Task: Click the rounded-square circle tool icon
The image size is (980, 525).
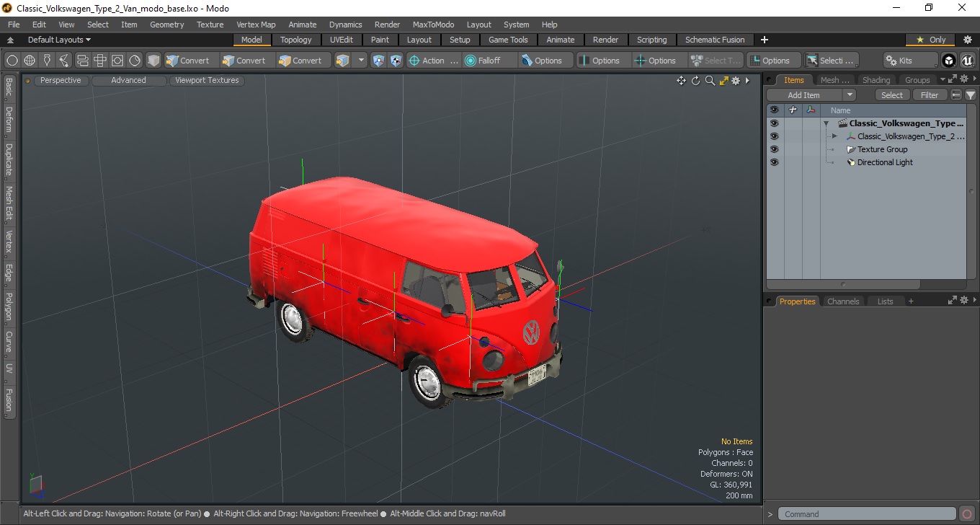Action: pyautogui.click(x=117, y=61)
